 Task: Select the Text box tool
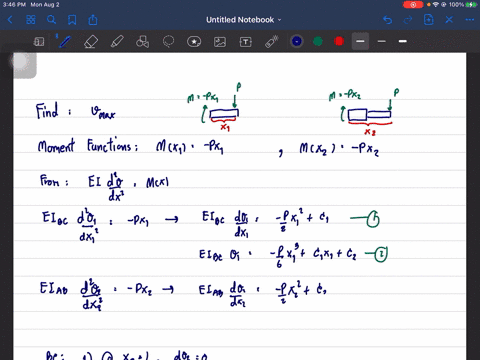click(x=246, y=42)
